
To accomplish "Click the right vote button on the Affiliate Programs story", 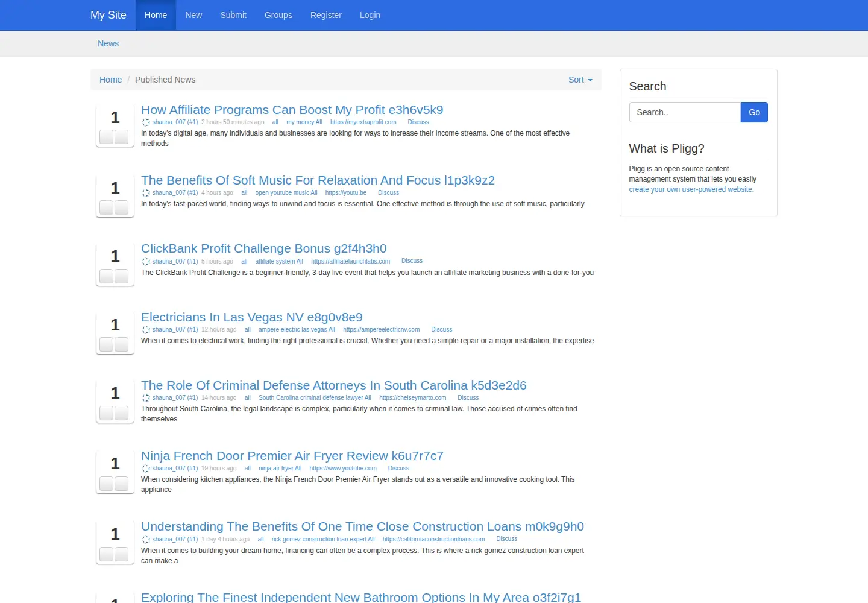I will point(122,137).
